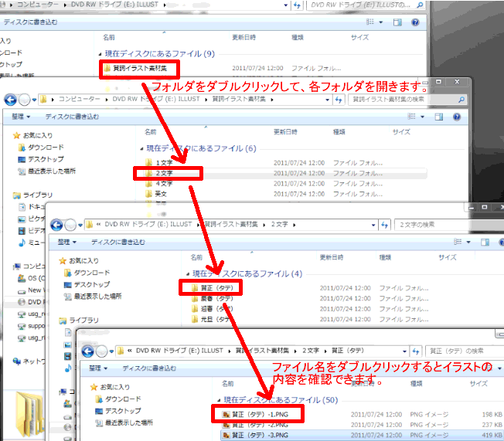Select OS (C drive in left navigation pane

point(22,278)
